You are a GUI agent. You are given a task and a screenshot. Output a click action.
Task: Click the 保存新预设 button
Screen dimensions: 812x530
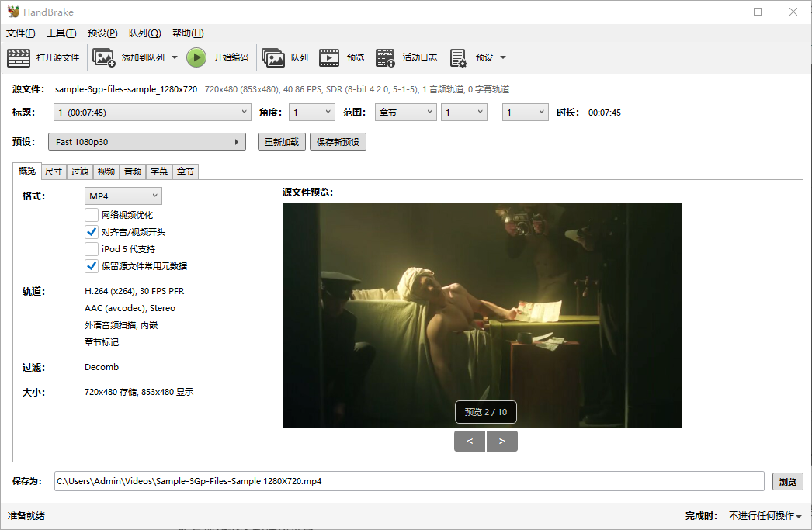(x=338, y=142)
